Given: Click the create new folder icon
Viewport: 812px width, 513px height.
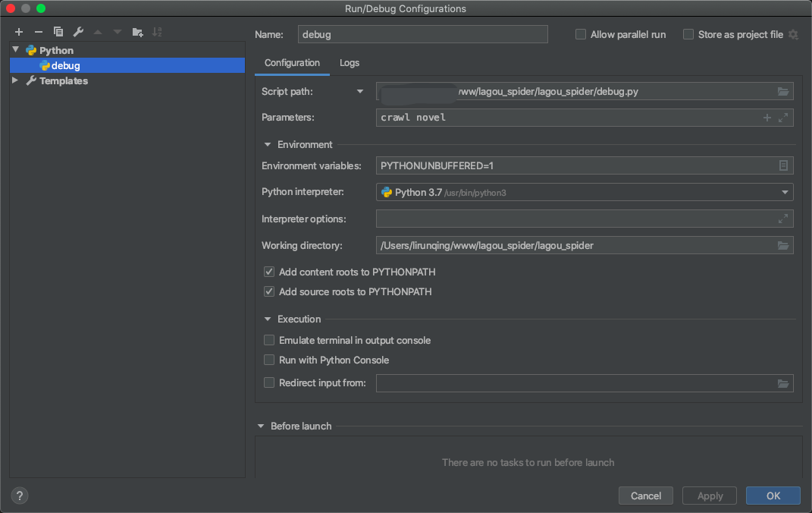Looking at the screenshot, I should point(137,32).
